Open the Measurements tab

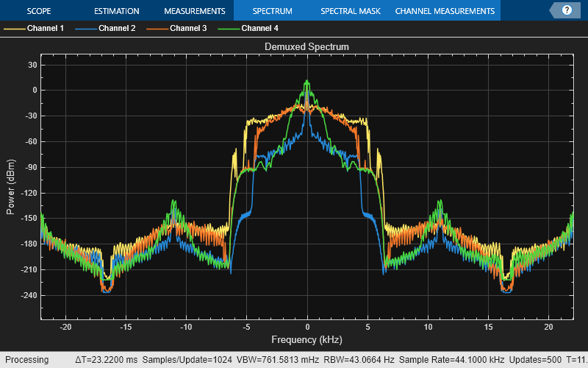click(x=195, y=11)
